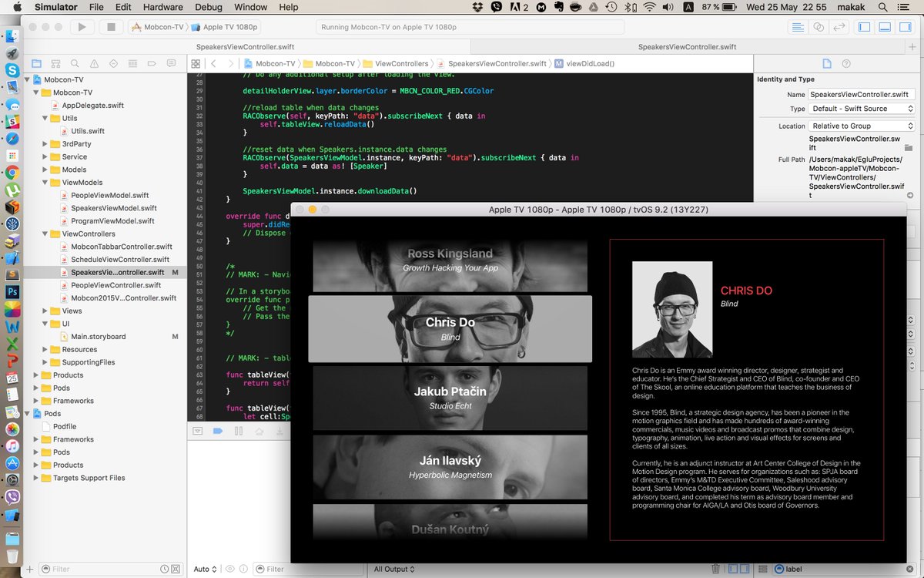Go back in editor history
This screenshot has width=924, height=578.
click(214, 63)
